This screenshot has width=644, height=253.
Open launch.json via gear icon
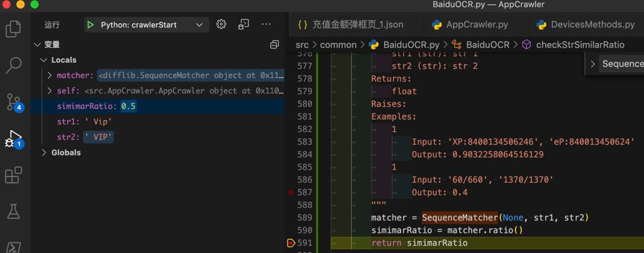pyautogui.click(x=221, y=24)
